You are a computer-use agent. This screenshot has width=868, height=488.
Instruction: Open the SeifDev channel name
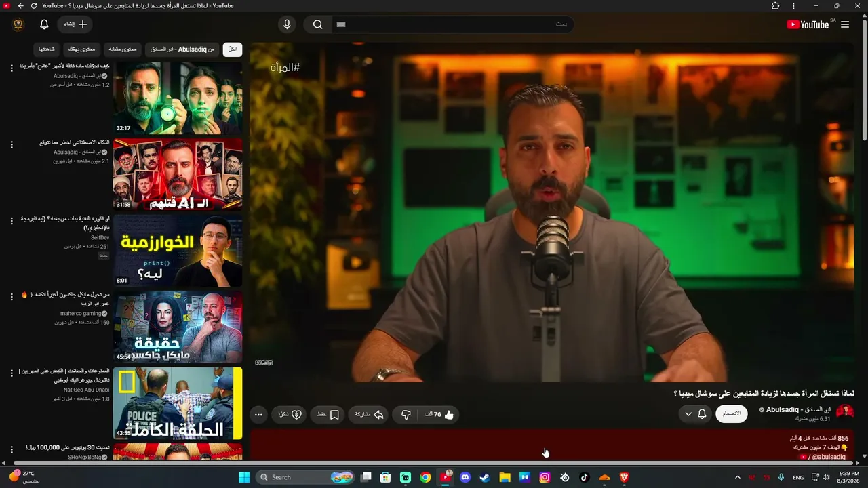point(100,238)
